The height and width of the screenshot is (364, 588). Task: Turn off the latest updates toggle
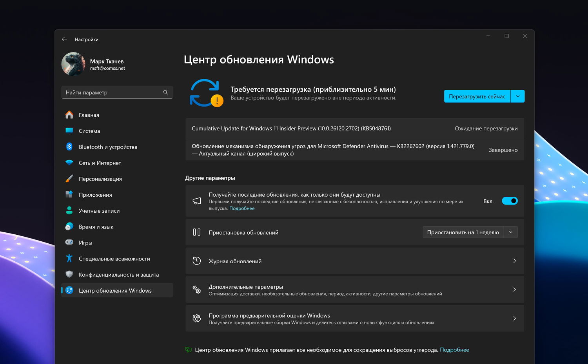510,201
